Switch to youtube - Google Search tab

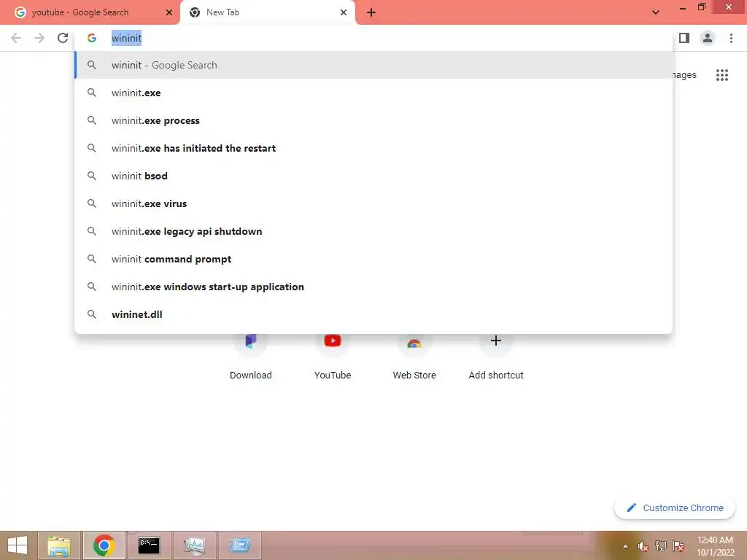click(90, 12)
